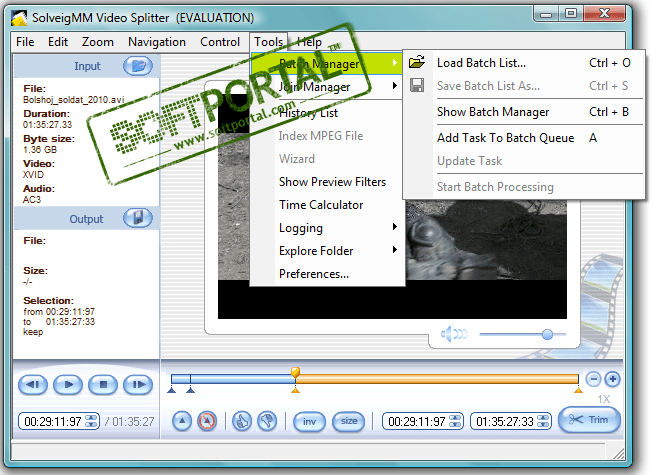The image size is (653, 475).
Task: Click the orange timeline position marker
Action: (x=295, y=372)
